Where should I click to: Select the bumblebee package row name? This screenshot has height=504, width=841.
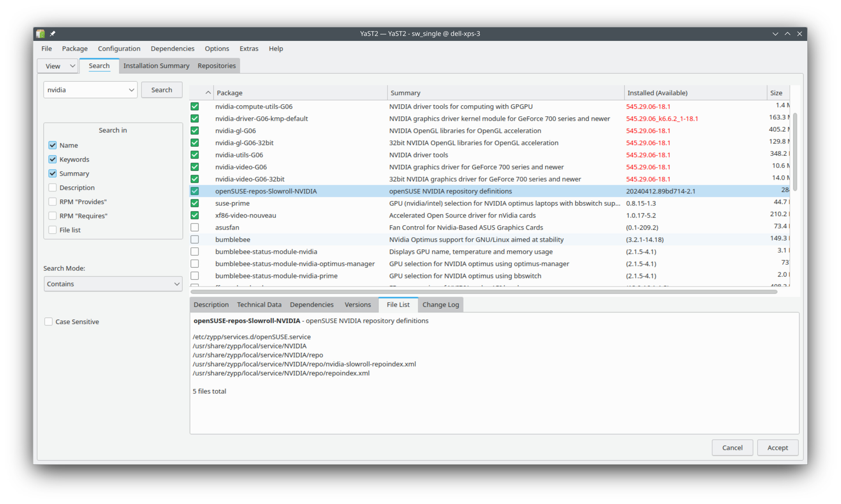point(233,240)
